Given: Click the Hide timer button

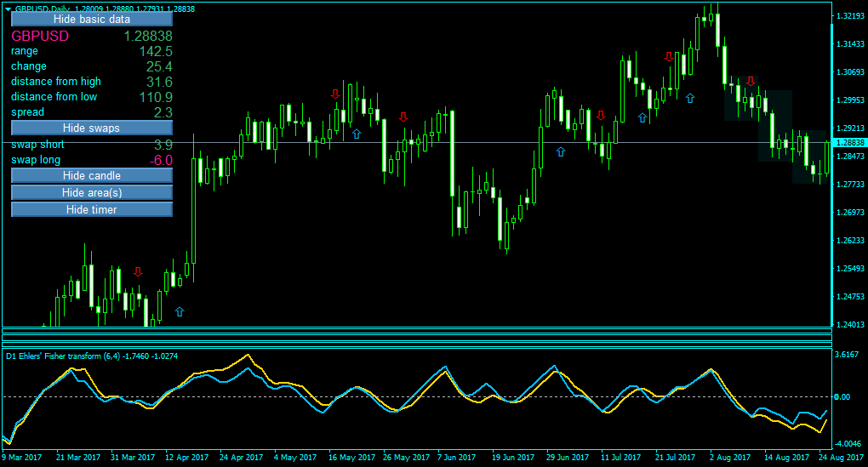Looking at the screenshot, I should (x=92, y=210).
